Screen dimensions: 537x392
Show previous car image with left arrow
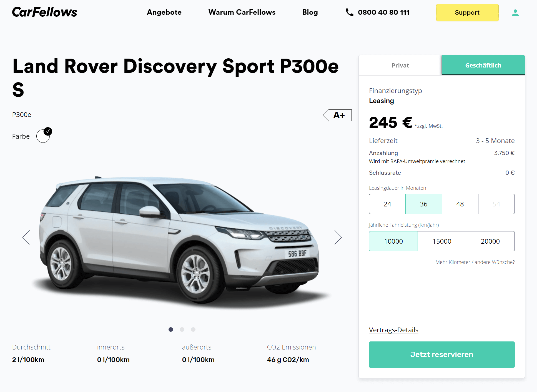[26, 237]
